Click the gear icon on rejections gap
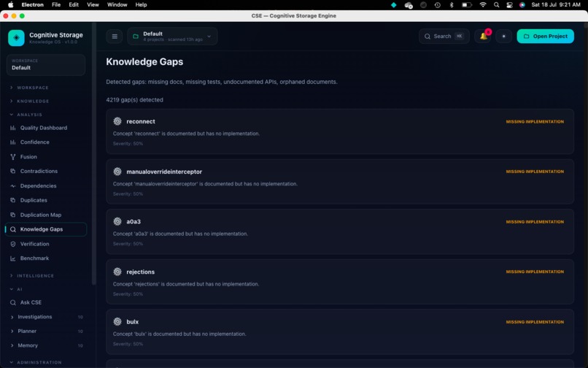588x368 pixels. (117, 272)
